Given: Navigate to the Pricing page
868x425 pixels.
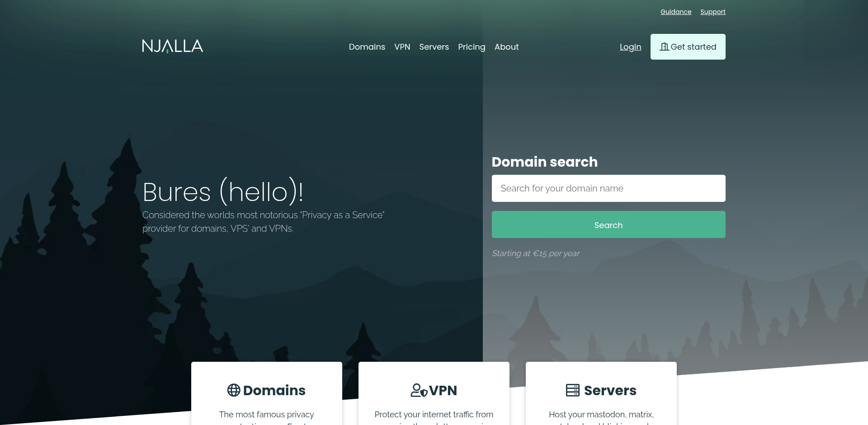Looking at the screenshot, I should [471, 47].
